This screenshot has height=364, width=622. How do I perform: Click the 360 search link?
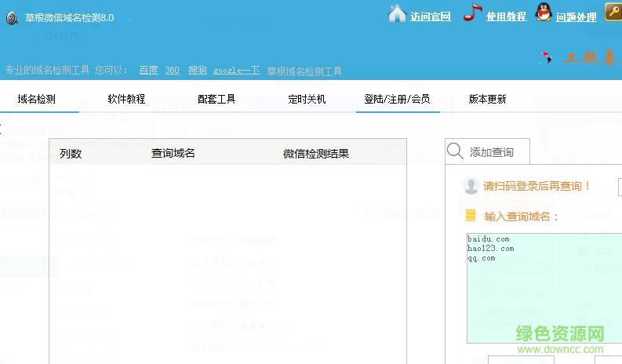pos(172,71)
